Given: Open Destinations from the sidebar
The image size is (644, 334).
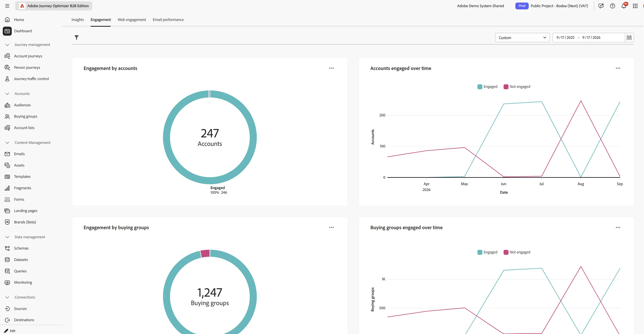Looking at the screenshot, I should (24, 320).
